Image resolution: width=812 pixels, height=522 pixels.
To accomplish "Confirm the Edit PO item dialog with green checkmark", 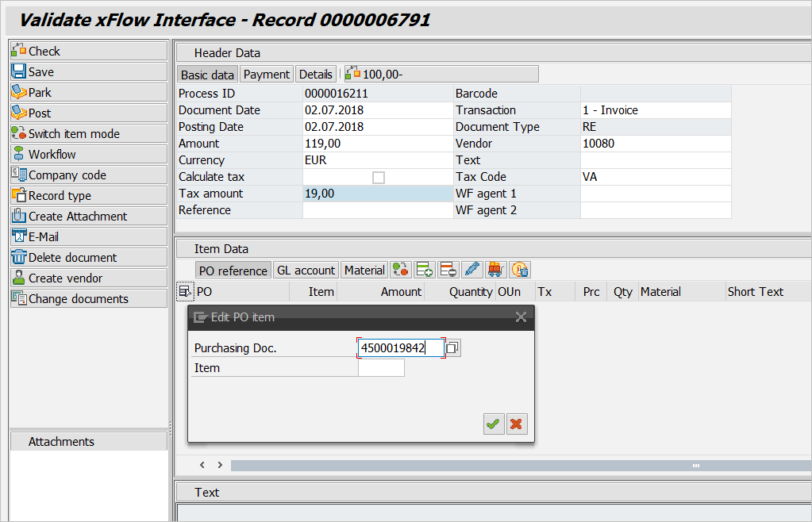I will tap(494, 424).
